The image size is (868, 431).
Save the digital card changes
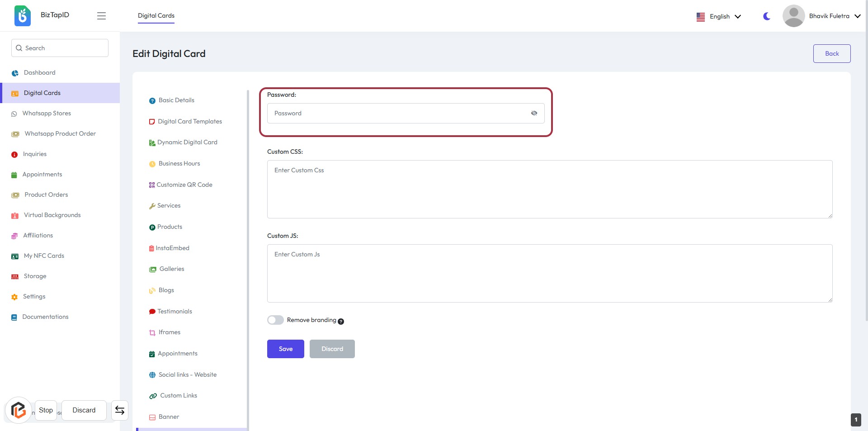[x=285, y=349]
